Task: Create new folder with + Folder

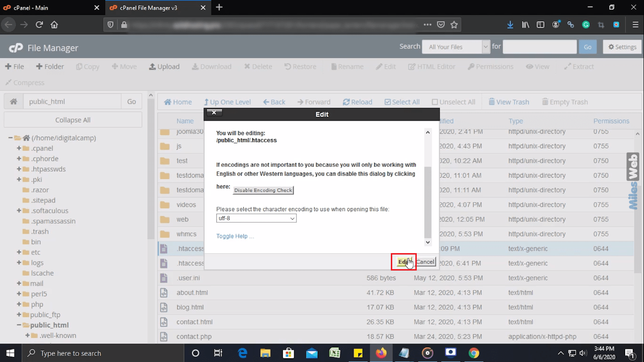Action: [50, 66]
